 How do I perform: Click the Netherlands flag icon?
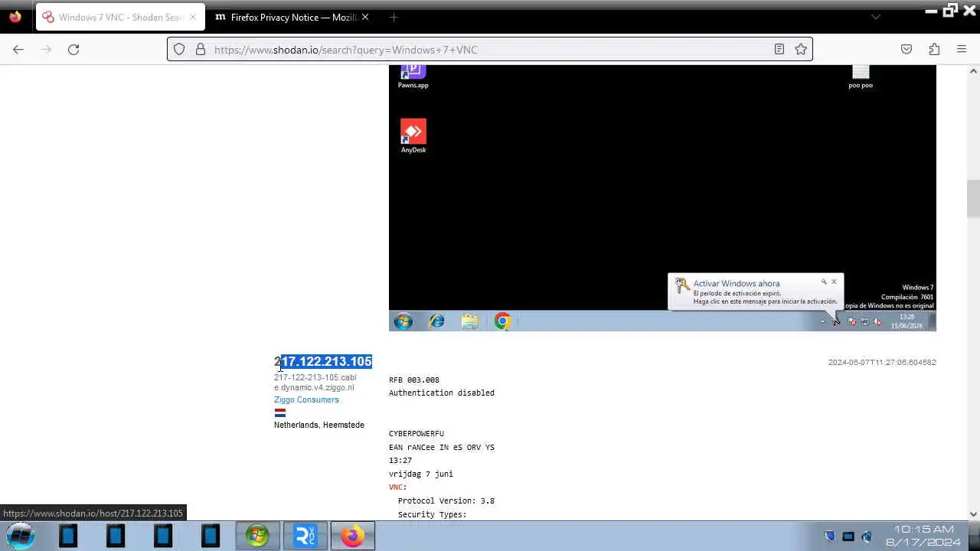point(280,412)
